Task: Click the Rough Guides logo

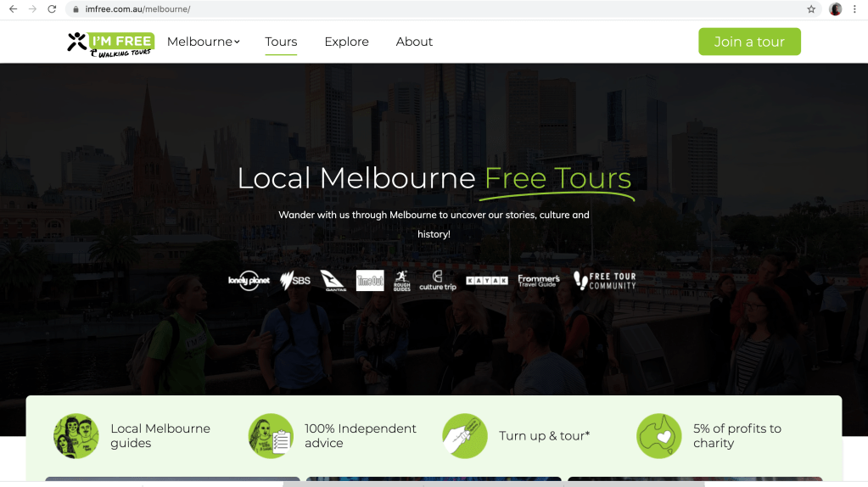Action: tap(402, 281)
